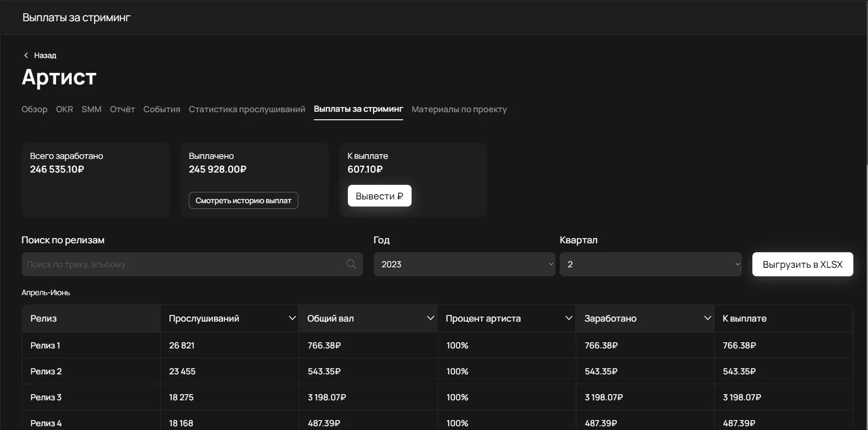The width and height of the screenshot is (868, 430).
Task: Open the Материалы по проекту tab
Action: pyautogui.click(x=459, y=109)
